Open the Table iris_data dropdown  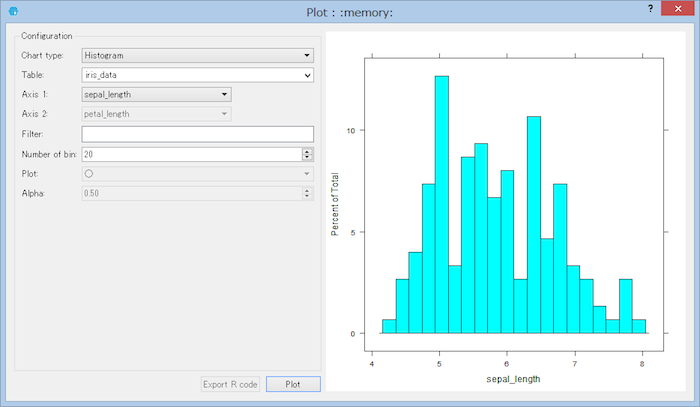click(x=197, y=75)
